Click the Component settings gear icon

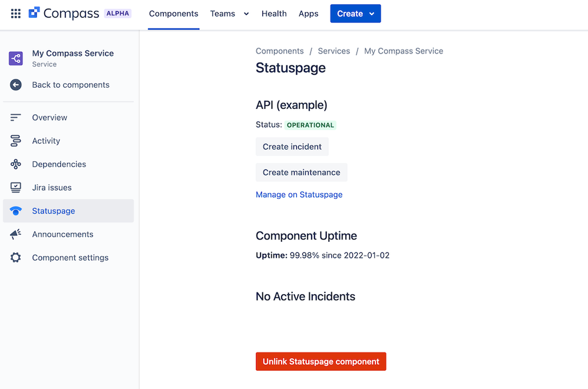pyautogui.click(x=16, y=258)
